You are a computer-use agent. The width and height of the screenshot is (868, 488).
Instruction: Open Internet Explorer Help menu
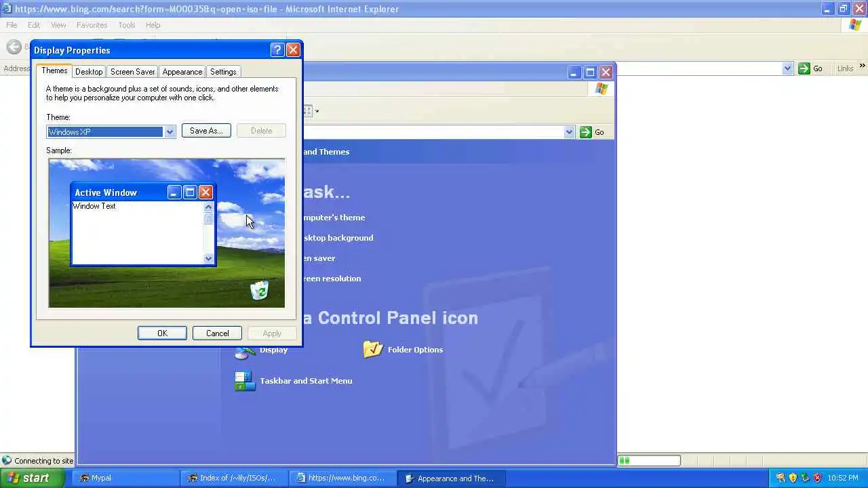pyautogui.click(x=153, y=25)
